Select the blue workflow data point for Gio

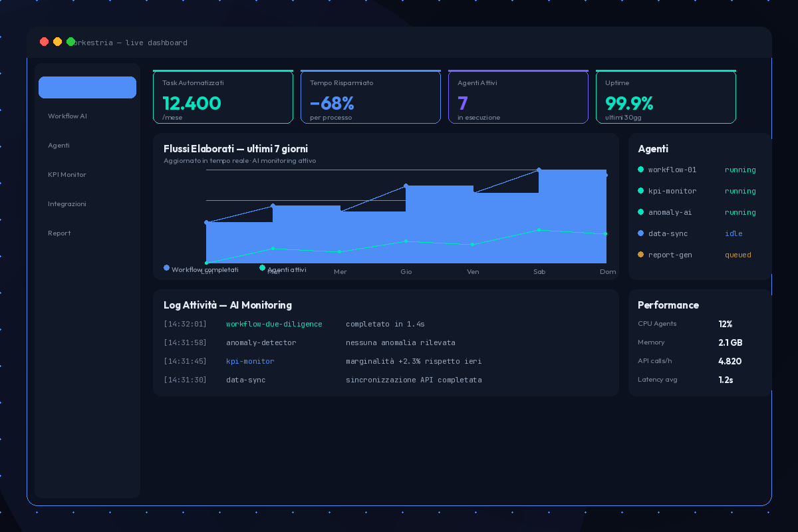coord(406,186)
